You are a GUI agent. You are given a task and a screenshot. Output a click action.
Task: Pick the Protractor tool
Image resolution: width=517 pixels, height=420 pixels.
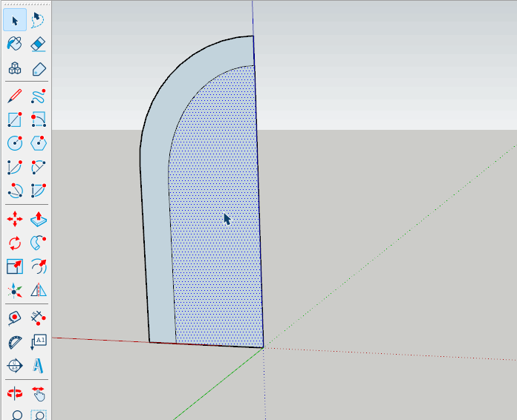(x=15, y=342)
